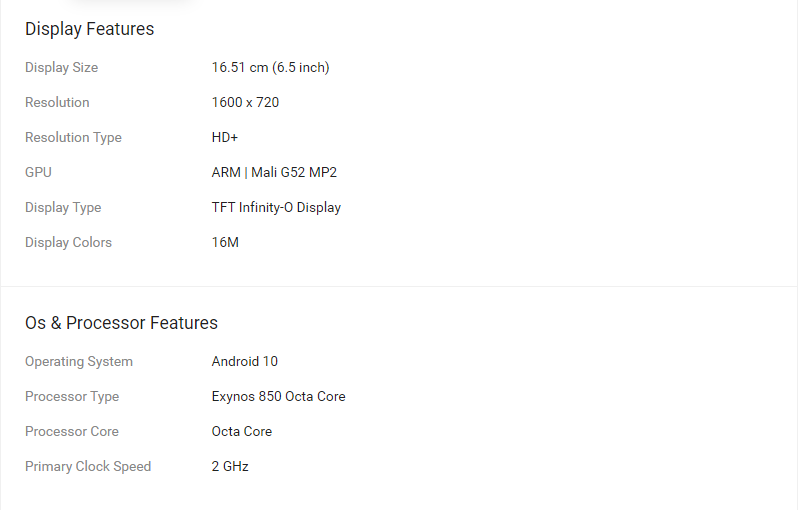Screen dimensions: 802x510
Task: Click the GPU label
Action: coord(38,172)
